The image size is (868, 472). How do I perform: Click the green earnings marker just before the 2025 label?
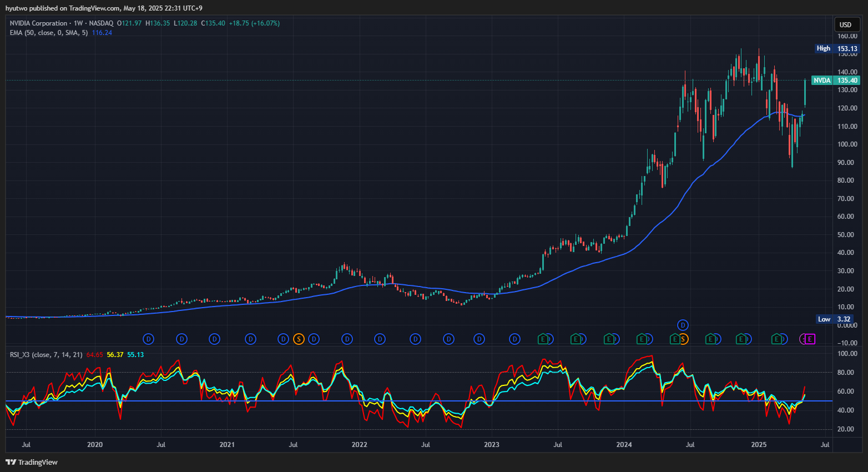[x=741, y=339]
